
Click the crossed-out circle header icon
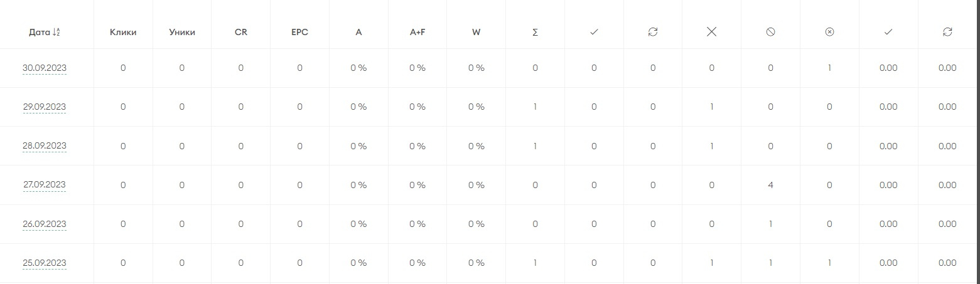770,32
